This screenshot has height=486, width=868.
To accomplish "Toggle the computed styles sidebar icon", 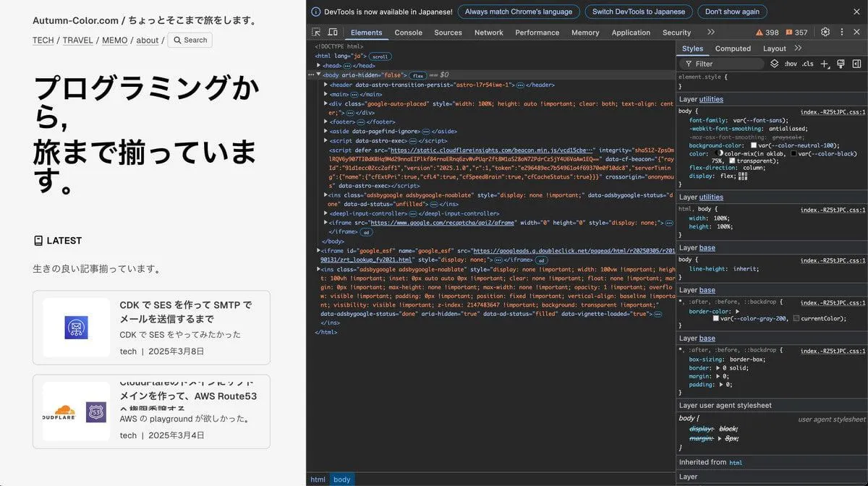I will 856,64.
